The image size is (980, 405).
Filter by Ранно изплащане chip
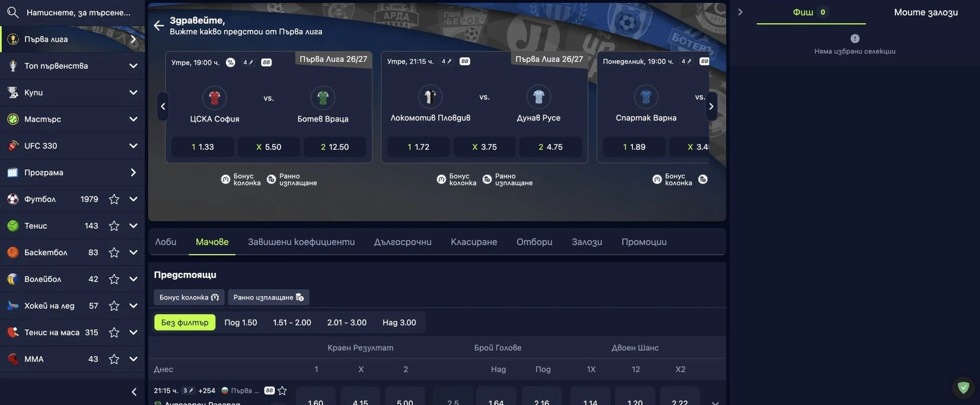tap(268, 297)
